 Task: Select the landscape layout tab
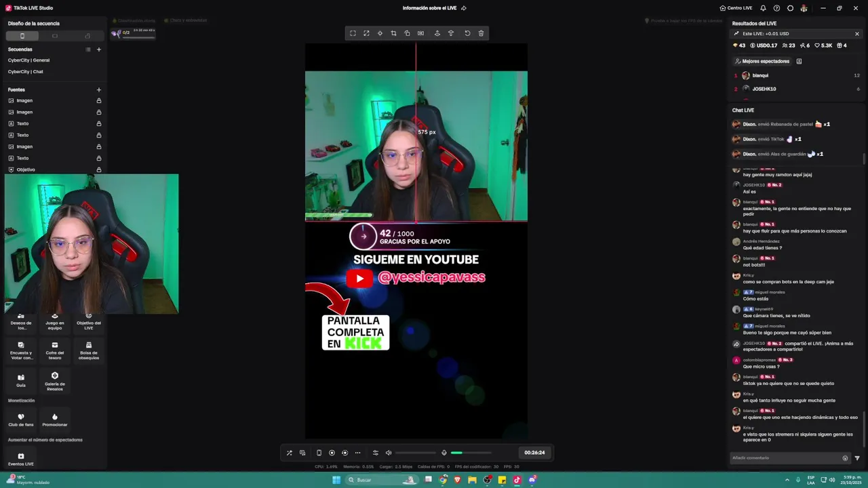(55, 36)
